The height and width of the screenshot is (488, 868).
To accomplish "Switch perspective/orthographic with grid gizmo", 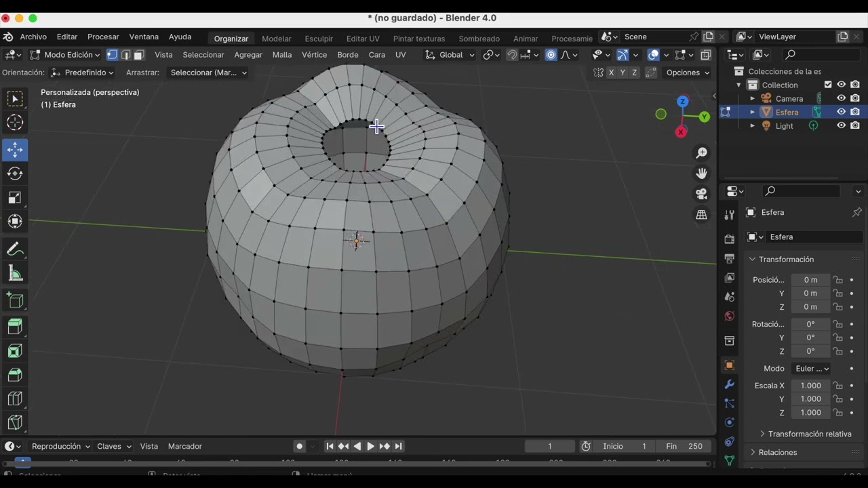I will click(x=702, y=215).
